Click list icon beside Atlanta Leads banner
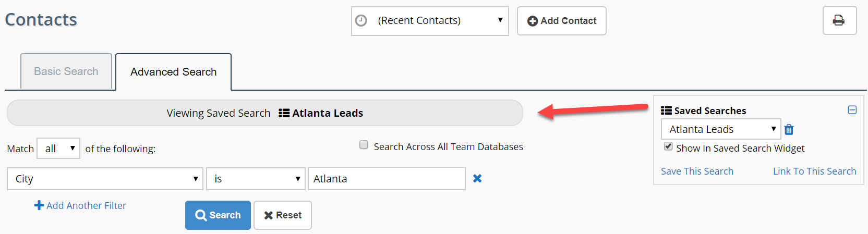This screenshot has height=234, width=868. pyautogui.click(x=284, y=113)
